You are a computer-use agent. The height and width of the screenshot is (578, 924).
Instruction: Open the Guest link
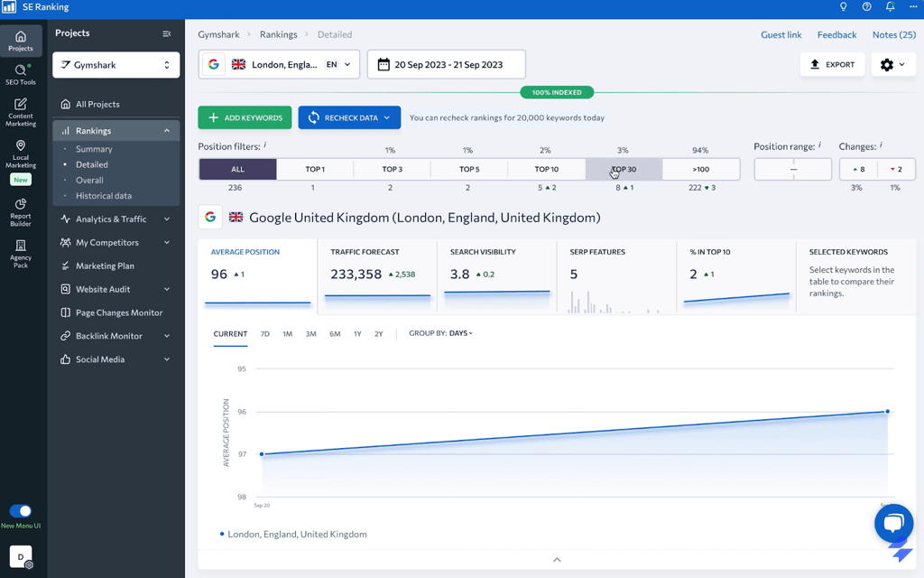(x=781, y=35)
